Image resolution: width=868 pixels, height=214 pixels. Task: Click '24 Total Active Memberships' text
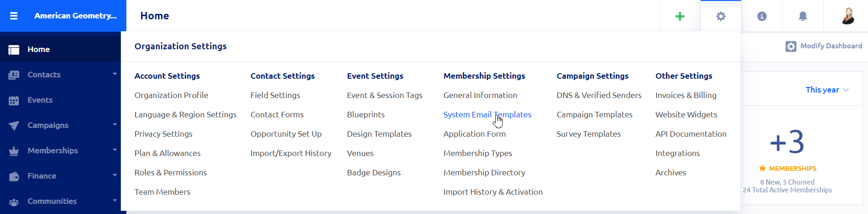coord(787,190)
